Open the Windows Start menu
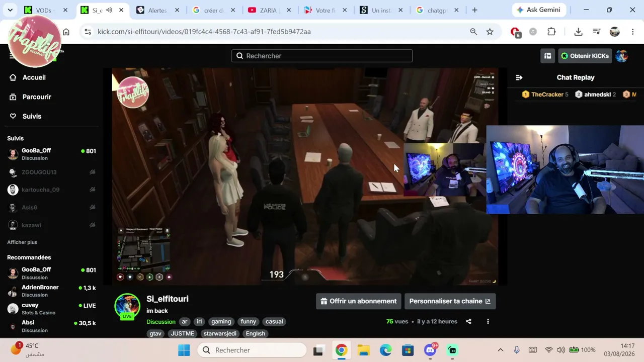 pyautogui.click(x=184, y=350)
